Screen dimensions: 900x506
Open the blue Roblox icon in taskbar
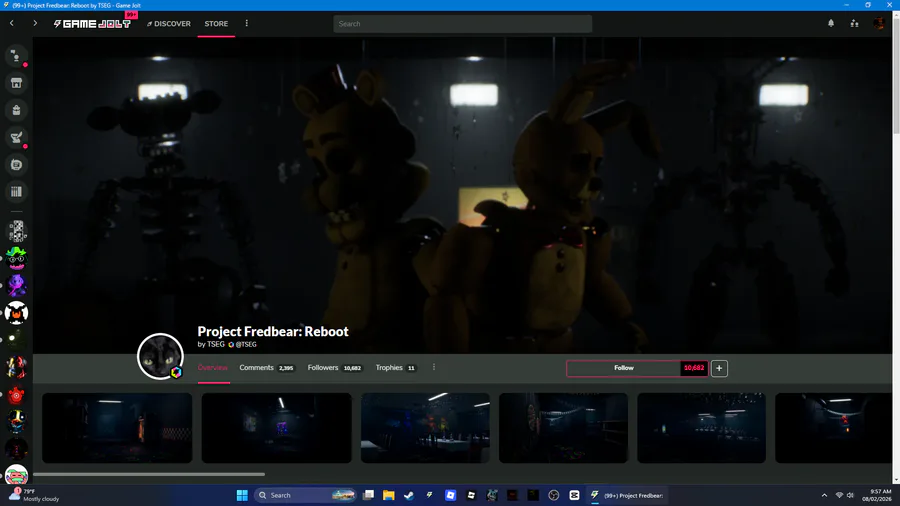coord(451,495)
